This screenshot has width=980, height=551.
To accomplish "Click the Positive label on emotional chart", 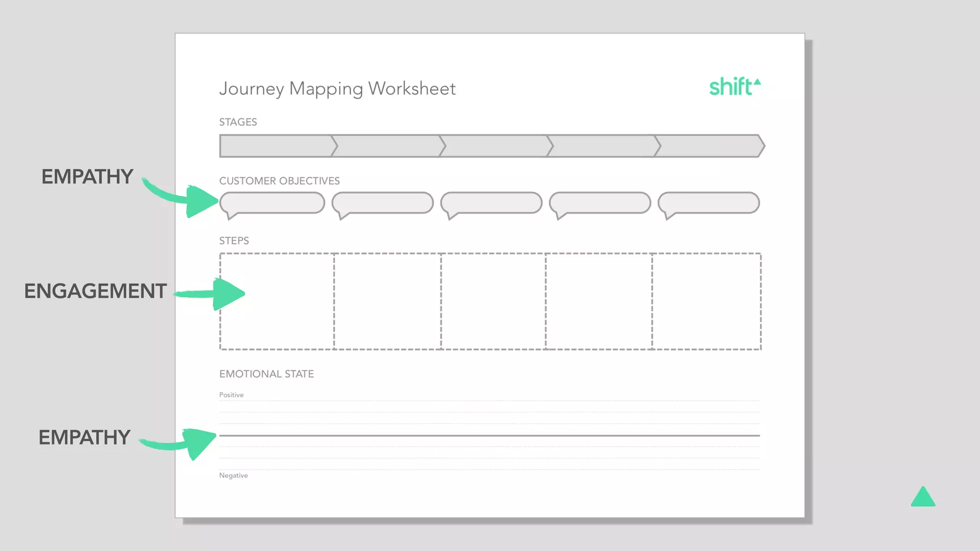I will 231,395.
